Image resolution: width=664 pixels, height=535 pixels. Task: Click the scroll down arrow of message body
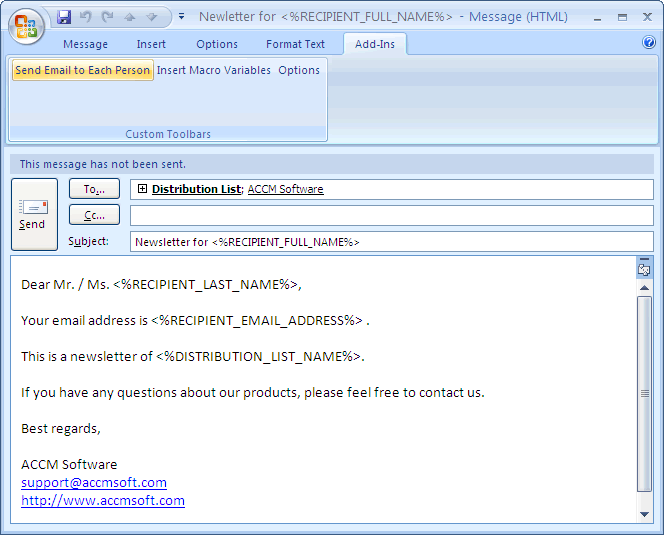[x=645, y=514]
